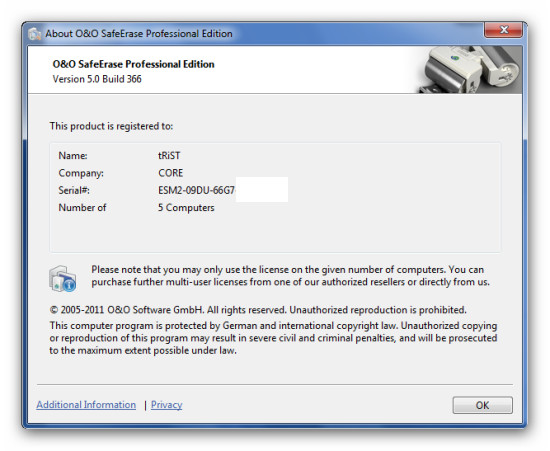Click the 'O&O SafeErase Professional Edition' heading
This screenshot has height=451, width=550.
[x=133, y=64]
